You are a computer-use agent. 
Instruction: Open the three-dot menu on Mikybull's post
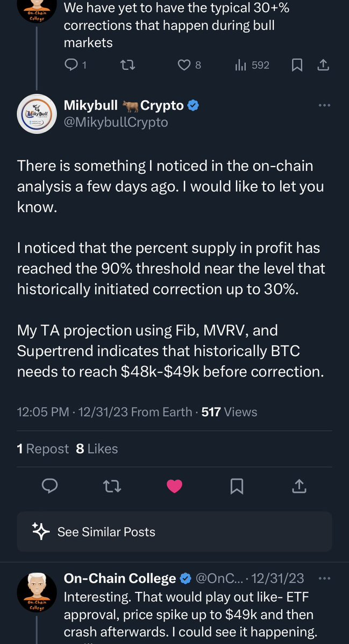pyautogui.click(x=324, y=106)
